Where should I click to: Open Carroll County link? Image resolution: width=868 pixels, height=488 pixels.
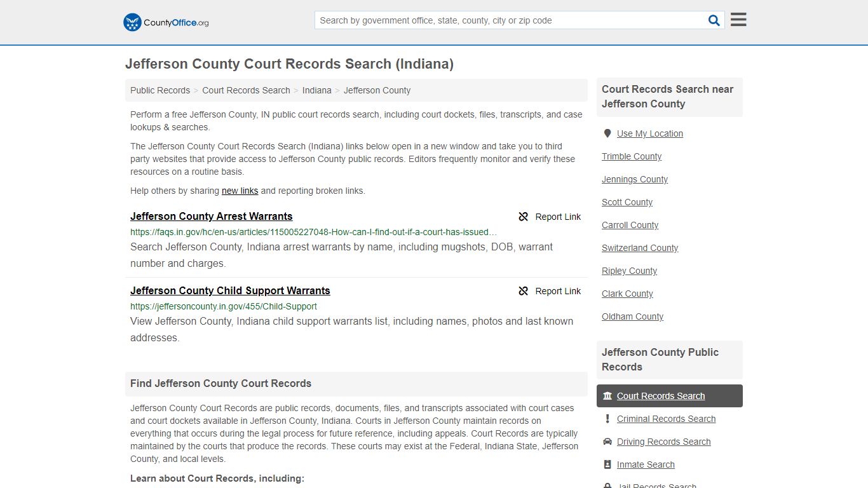tap(630, 225)
